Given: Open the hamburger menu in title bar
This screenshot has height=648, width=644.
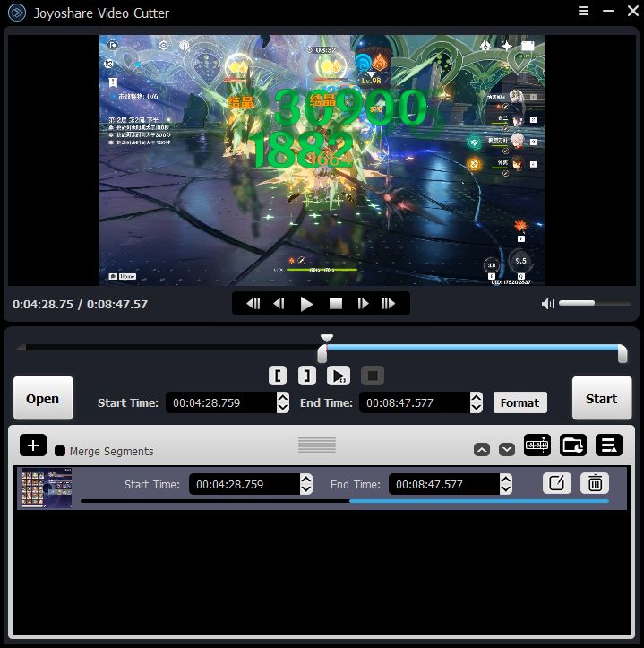Looking at the screenshot, I should coord(584,12).
